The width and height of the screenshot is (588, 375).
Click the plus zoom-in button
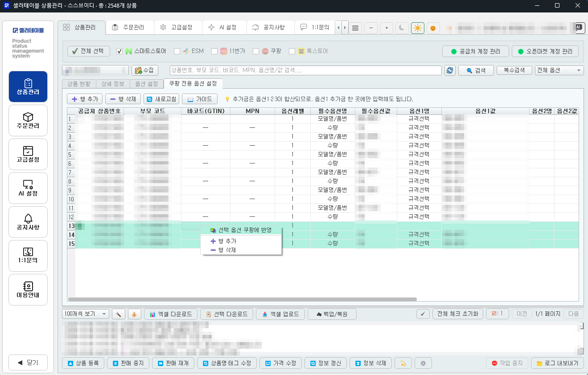point(387,28)
